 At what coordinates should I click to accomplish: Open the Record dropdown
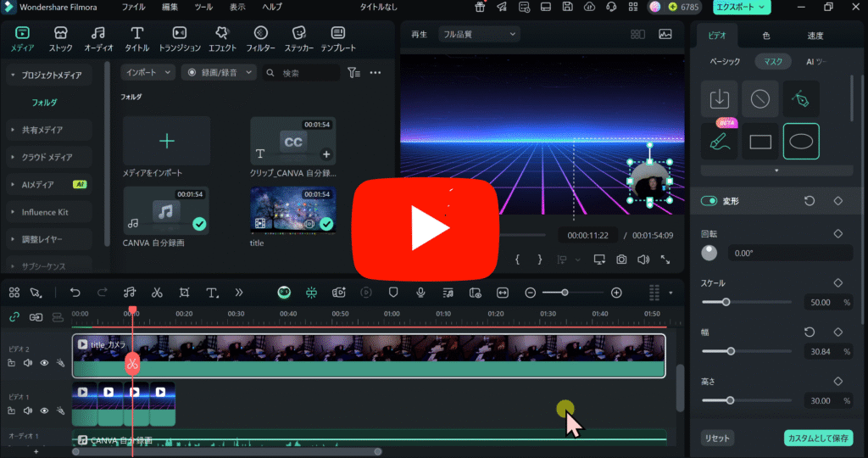[x=220, y=73]
